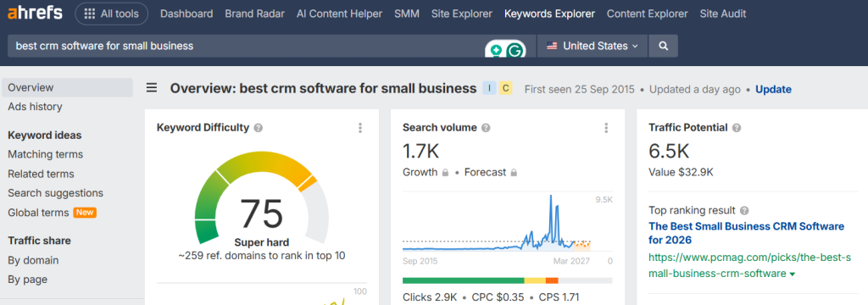Toggle the sidebar with the hamburger icon
This screenshot has height=305, width=868.
click(x=152, y=88)
